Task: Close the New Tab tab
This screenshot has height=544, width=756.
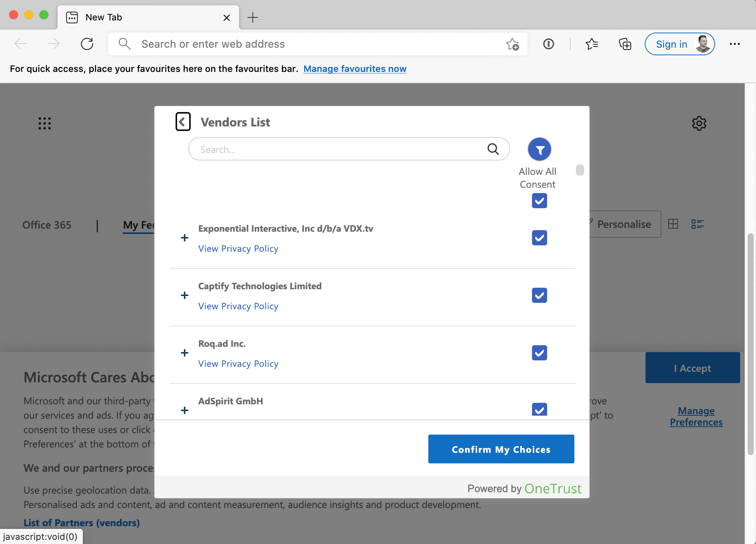Action: point(227,18)
